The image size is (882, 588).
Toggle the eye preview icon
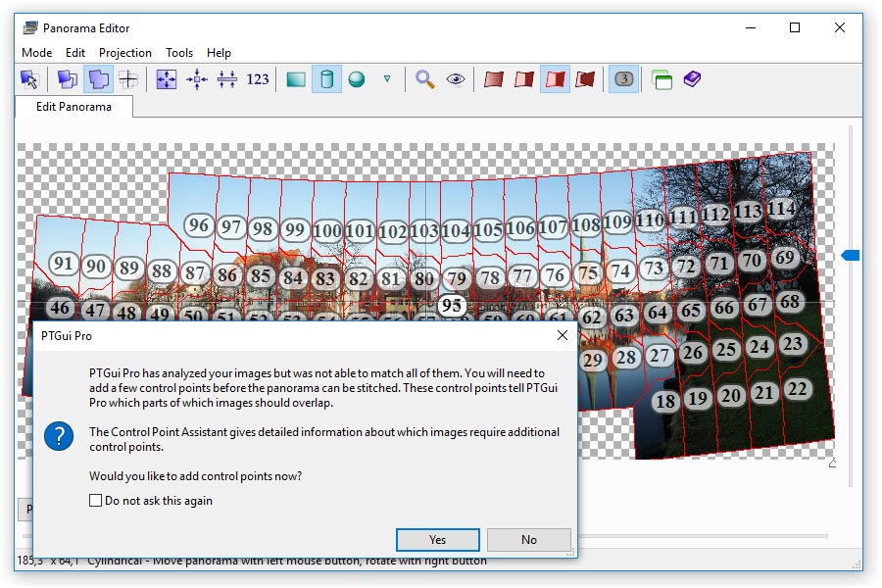(456, 79)
